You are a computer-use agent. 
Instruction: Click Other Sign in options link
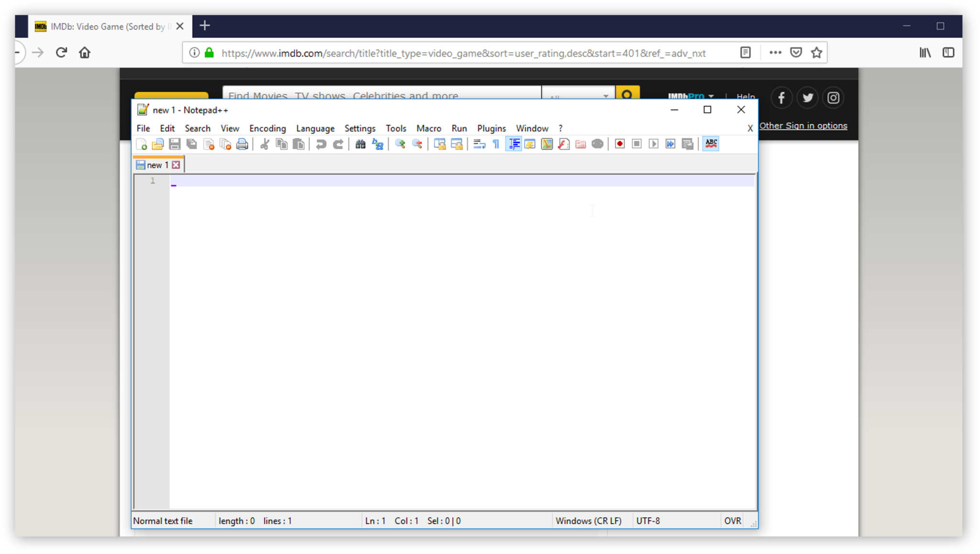(803, 126)
